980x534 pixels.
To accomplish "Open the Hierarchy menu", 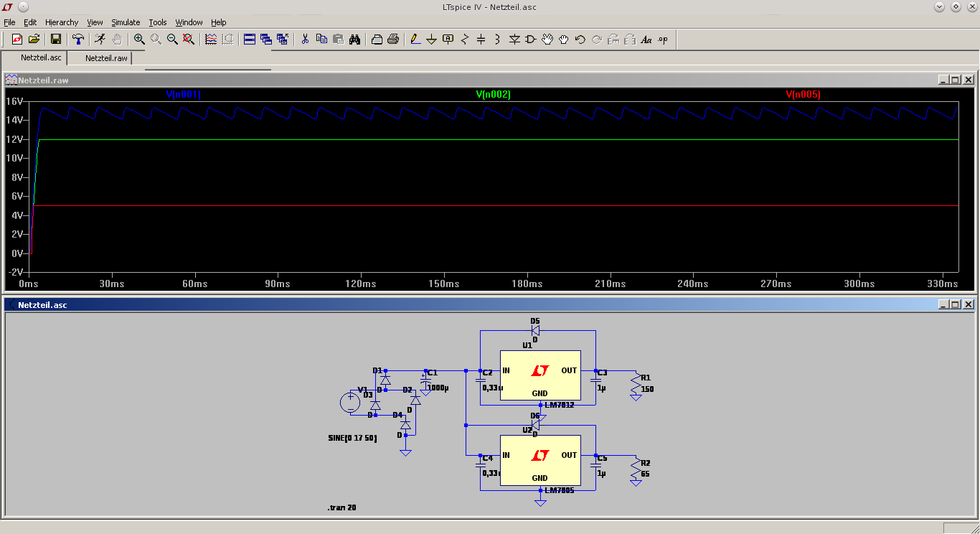I will click(x=62, y=22).
